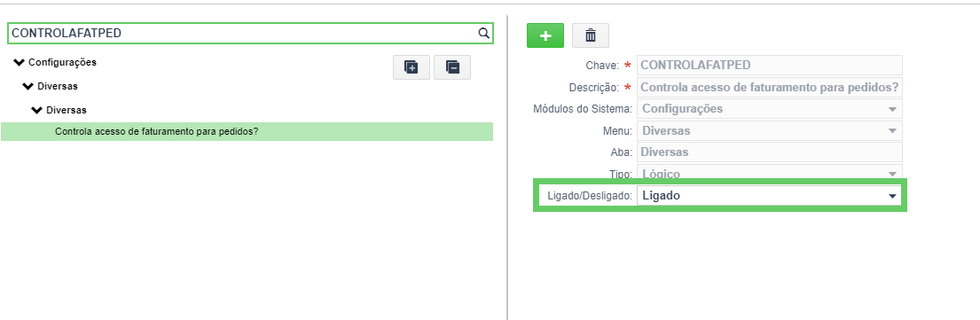
Task: Click the CONTROLAFATPED search field
Action: point(250,33)
